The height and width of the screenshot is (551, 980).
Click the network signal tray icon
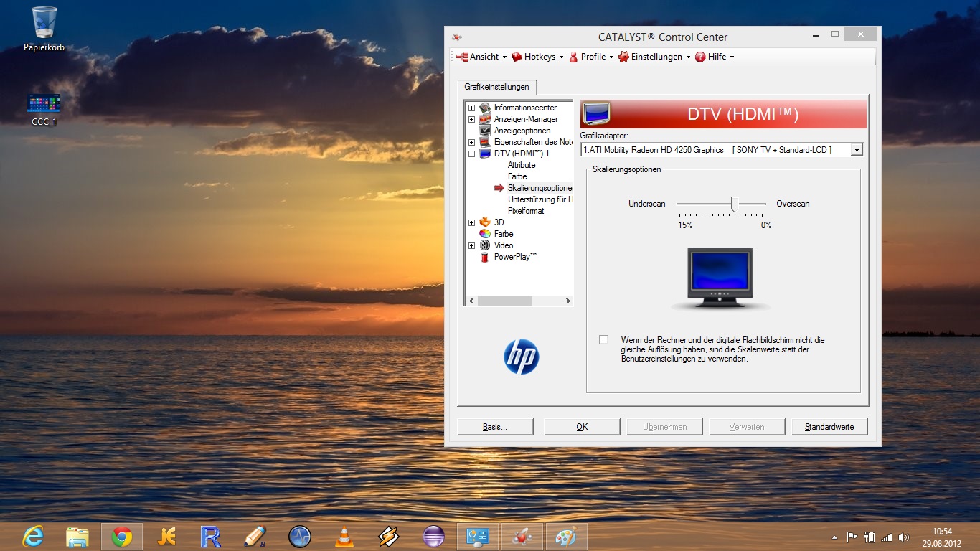887,537
